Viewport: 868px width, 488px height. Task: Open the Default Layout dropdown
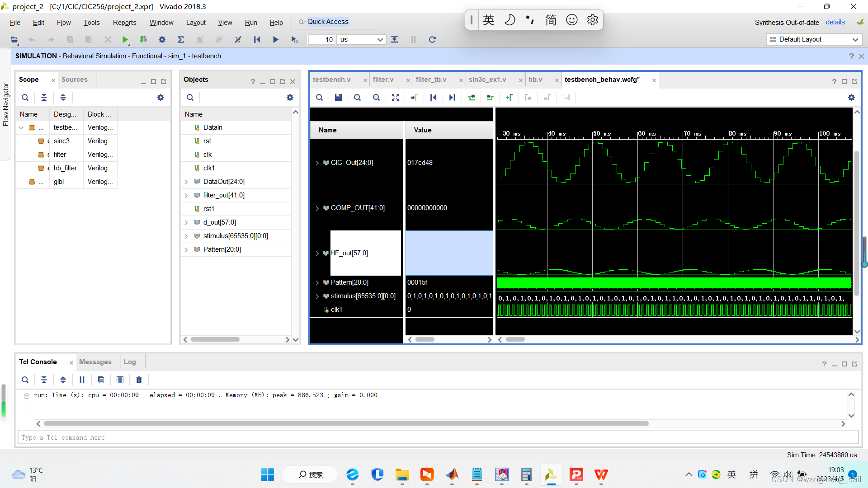coord(855,40)
